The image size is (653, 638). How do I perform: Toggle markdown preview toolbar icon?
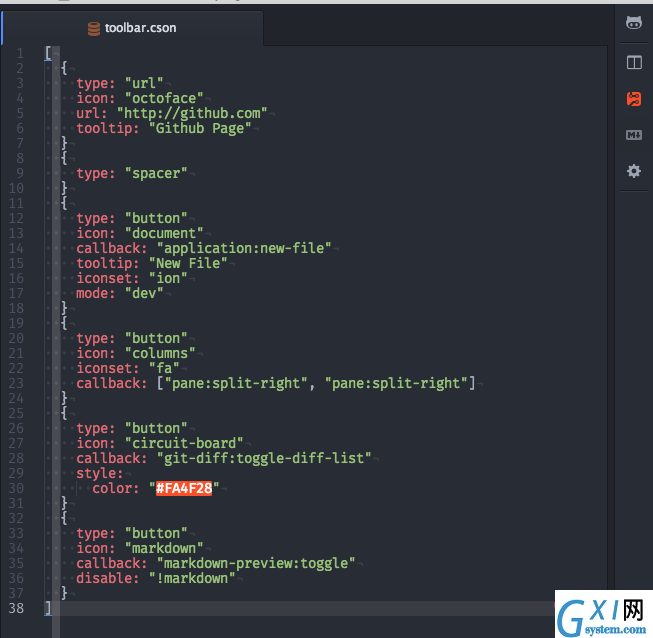(634, 135)
